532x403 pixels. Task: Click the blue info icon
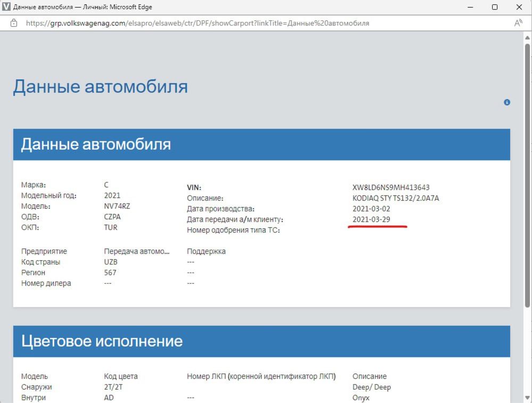click(x=507, y=102)
